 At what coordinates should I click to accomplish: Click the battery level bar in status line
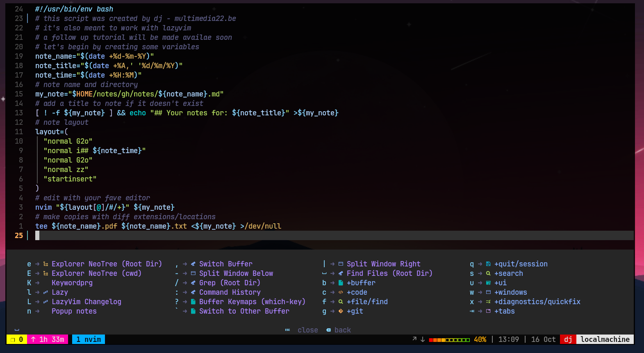(x=449, y=340)
